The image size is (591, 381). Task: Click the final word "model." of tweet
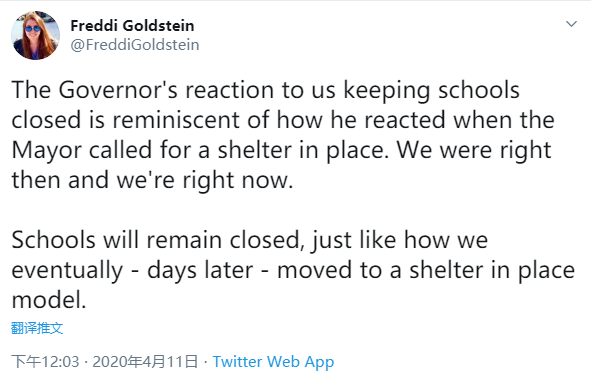[x=49, y=300]
